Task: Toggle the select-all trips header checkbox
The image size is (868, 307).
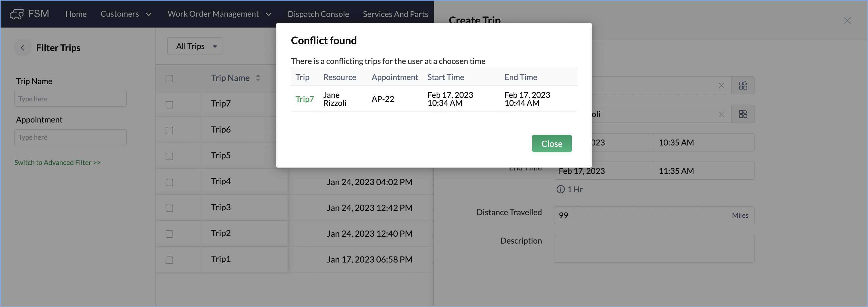Action: pos(169,79)
